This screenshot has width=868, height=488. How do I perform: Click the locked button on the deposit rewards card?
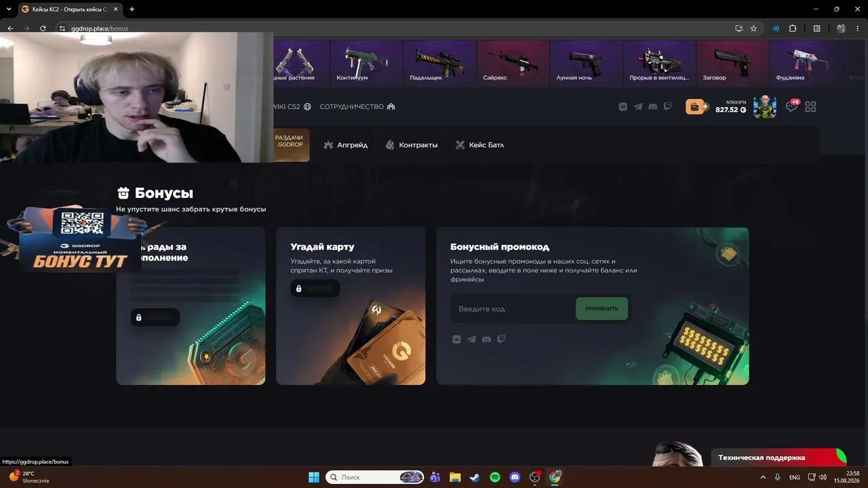155,317
